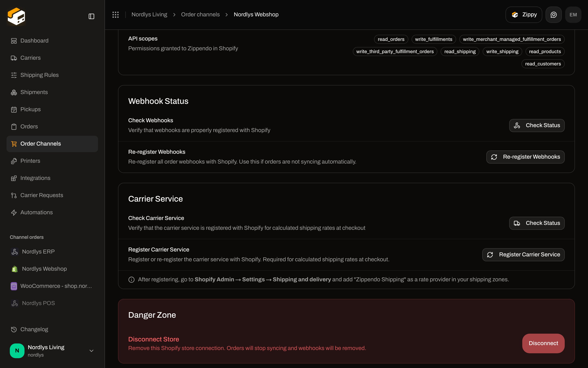Click the Shipping Rules sliders icon
Screen dimensions: 588x368
[14, 75]
